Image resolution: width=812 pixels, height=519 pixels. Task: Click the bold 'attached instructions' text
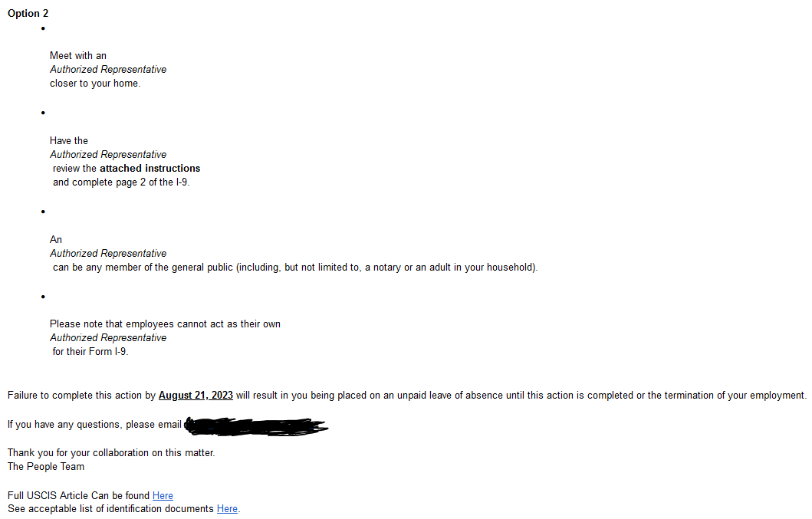[150, 169]
